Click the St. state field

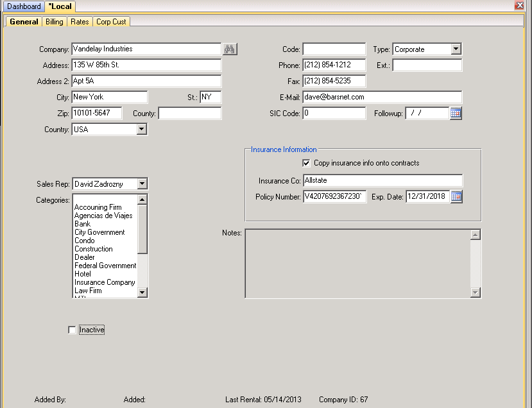210,97
